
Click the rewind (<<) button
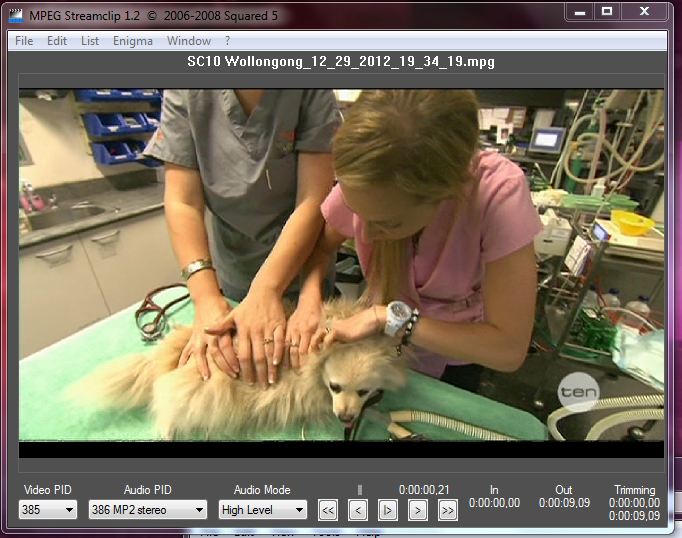click(328, 510)
